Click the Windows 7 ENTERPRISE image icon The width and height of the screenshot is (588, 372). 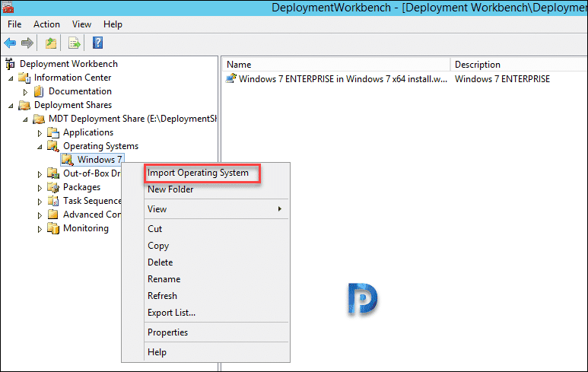point(231,79)
